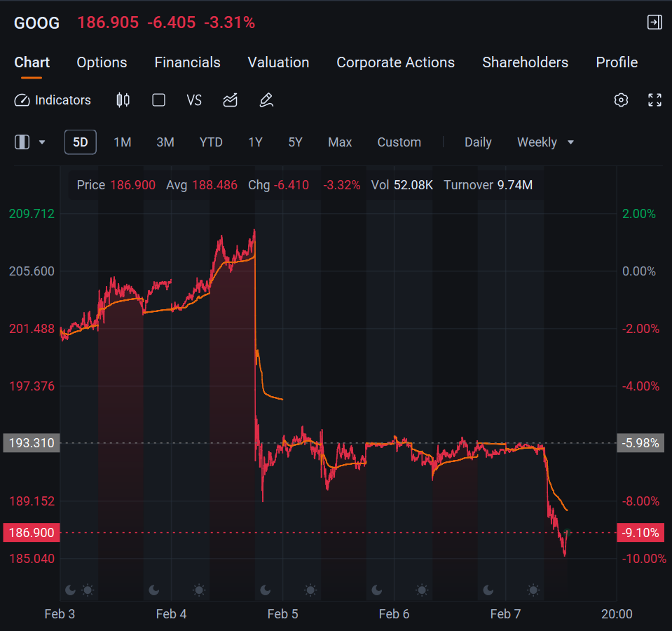
Task: Select the rectangle frame tool icon
Action: [158, 100]
